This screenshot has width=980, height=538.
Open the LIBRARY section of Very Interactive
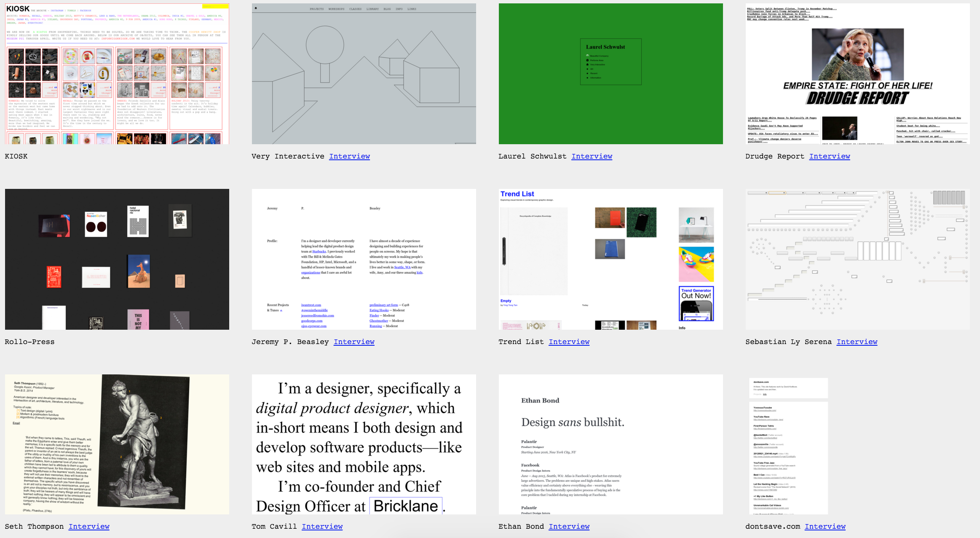pos(373,9)
